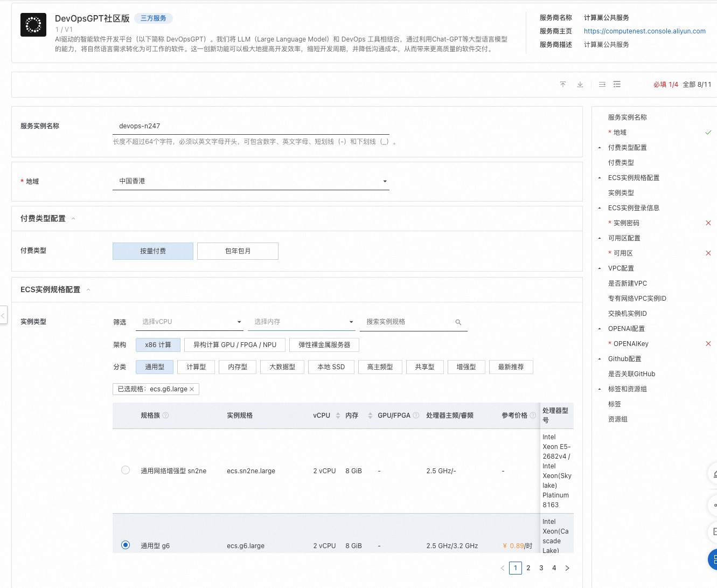The width and height of the screenshot is (717, 588).
Task: Select the 高主频型 category tab
Action: 380,367
